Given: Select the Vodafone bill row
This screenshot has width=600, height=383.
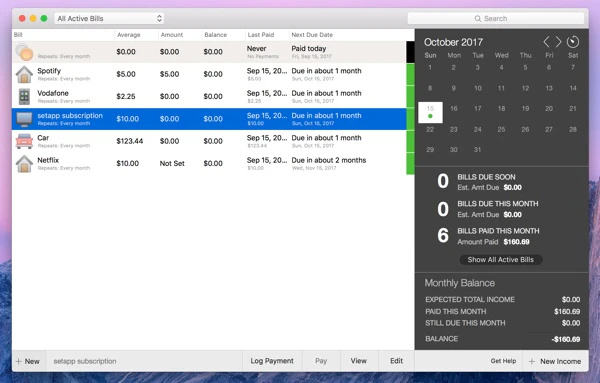Looking at the screenshot, I should (209, 96).
